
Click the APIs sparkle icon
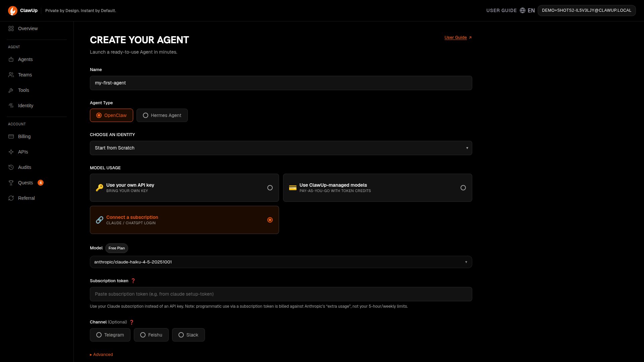pos(11,152)
